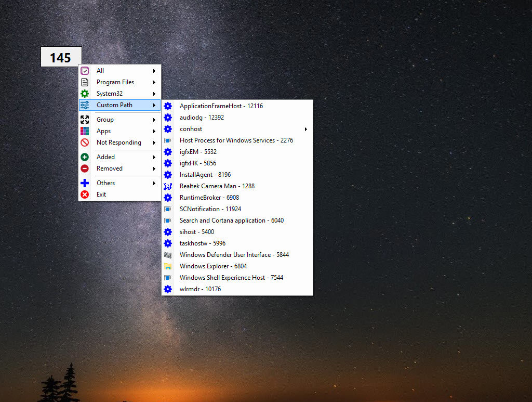Click the 'SCNotification - 11924' text

point(210,209)
